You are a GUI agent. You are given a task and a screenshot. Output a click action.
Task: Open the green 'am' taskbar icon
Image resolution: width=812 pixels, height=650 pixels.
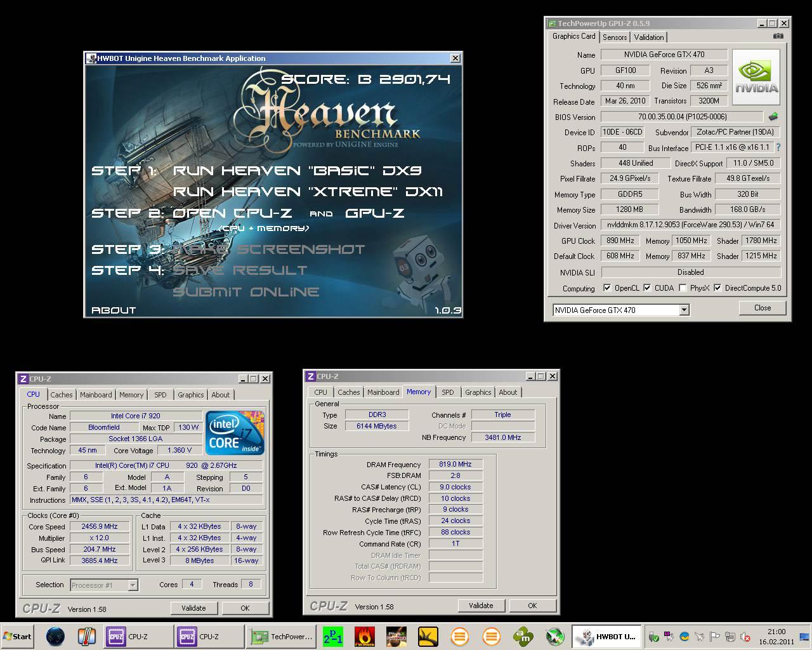[523, 637]
